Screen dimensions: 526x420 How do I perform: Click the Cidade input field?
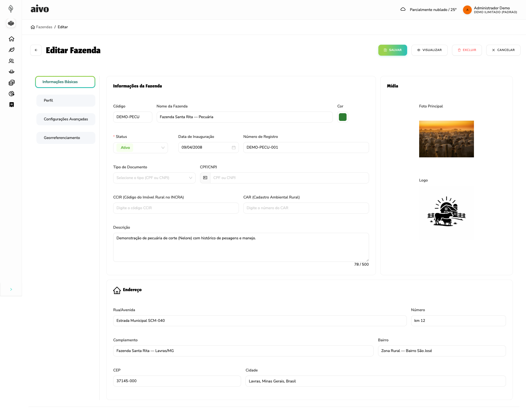[x=376, y=381]
